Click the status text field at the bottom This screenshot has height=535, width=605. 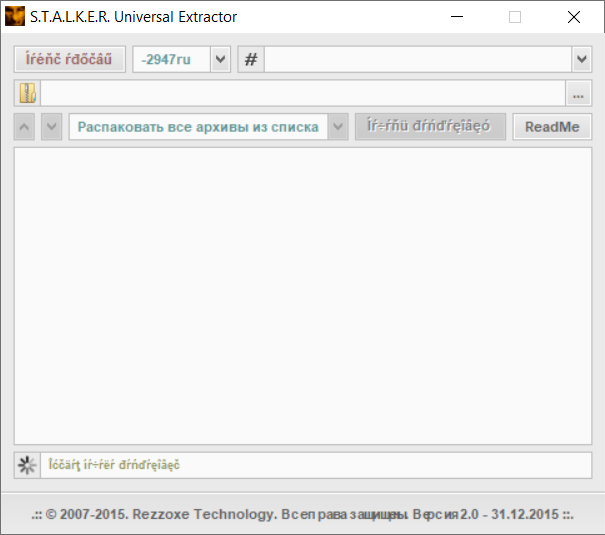pyautogui.click(x=315, y=465)
